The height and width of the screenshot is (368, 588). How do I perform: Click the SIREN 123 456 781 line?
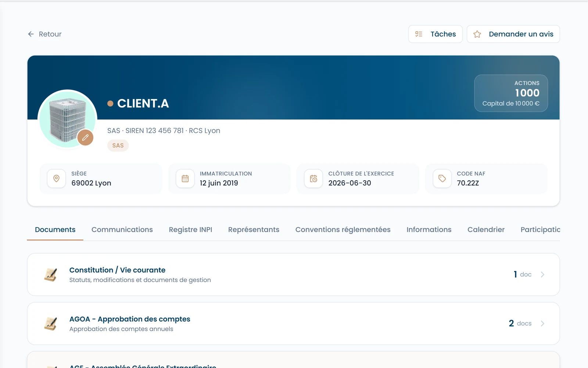(164, 131)
